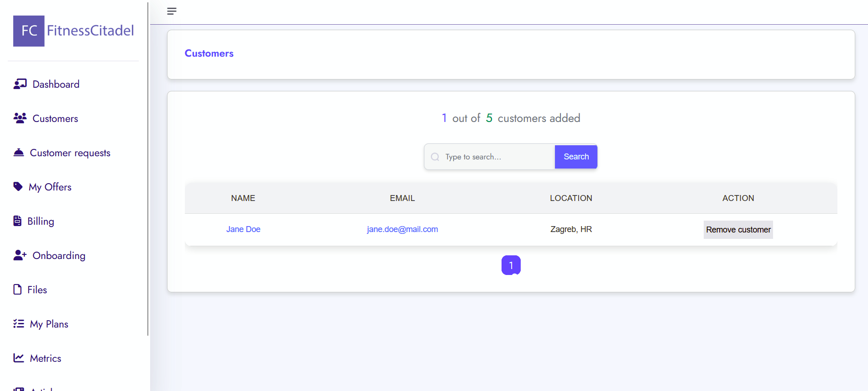Open Jane Doe's customer profile link

pyautogui.click(x=243, y=229)
